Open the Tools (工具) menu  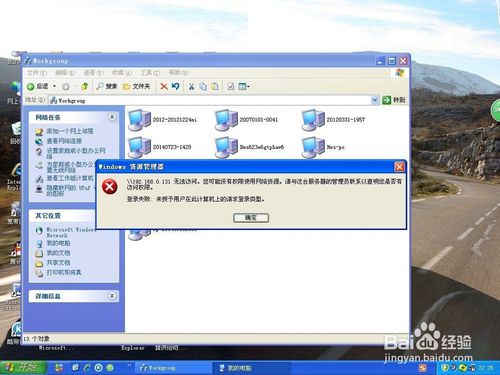(x=150, y=73)
